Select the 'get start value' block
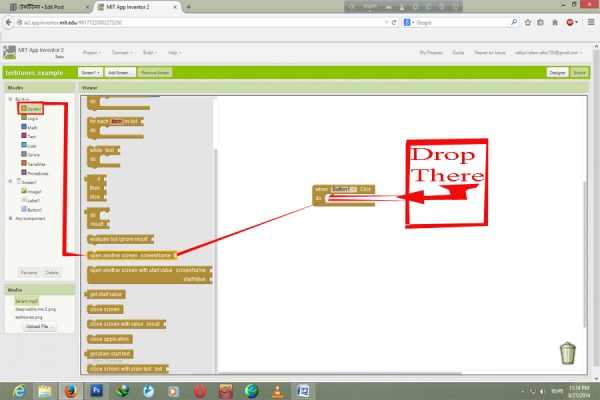The image size is (600, 400). [105, 294]
